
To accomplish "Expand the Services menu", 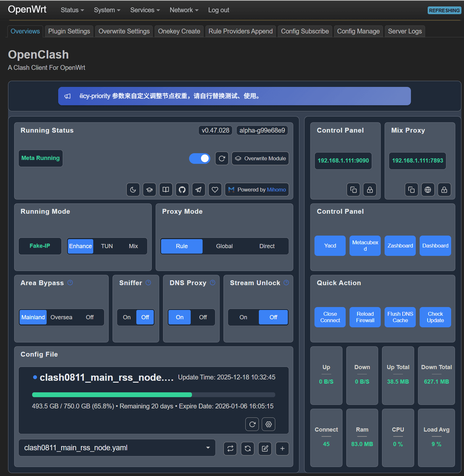I will (x=145, y=10).
